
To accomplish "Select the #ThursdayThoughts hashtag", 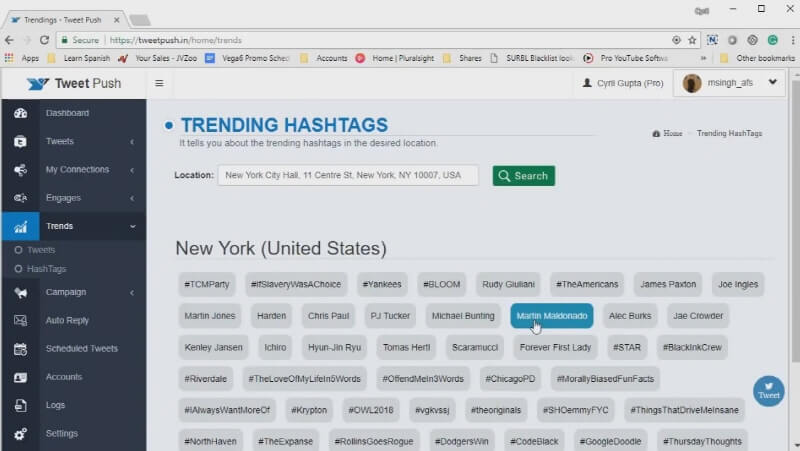I will click(x=702, y=441).
